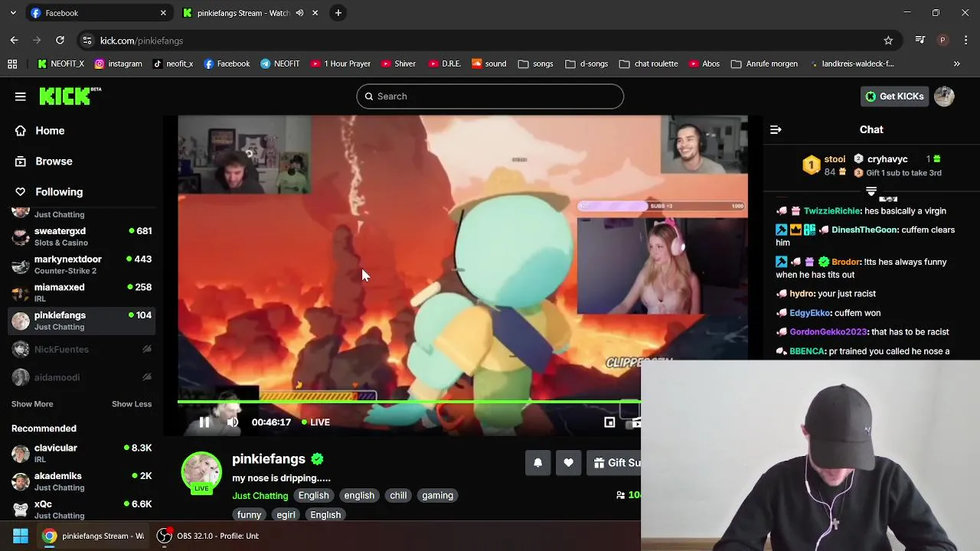Click the lowercase english tag

coord(359,496)
